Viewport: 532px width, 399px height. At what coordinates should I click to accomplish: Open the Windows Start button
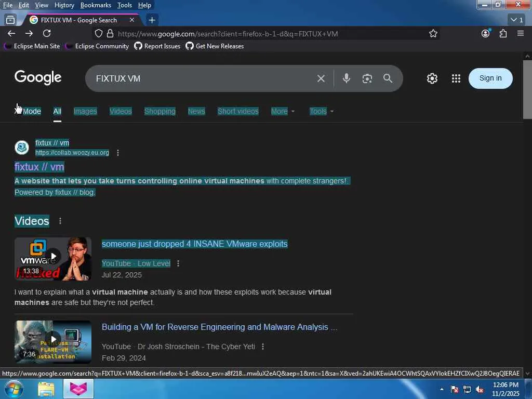[x=13, y=389]
